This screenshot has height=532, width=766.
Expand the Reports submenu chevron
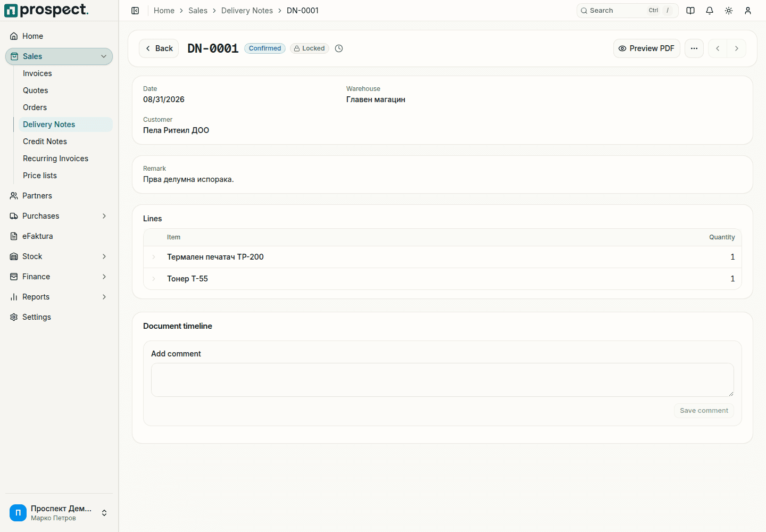point(104,297)
